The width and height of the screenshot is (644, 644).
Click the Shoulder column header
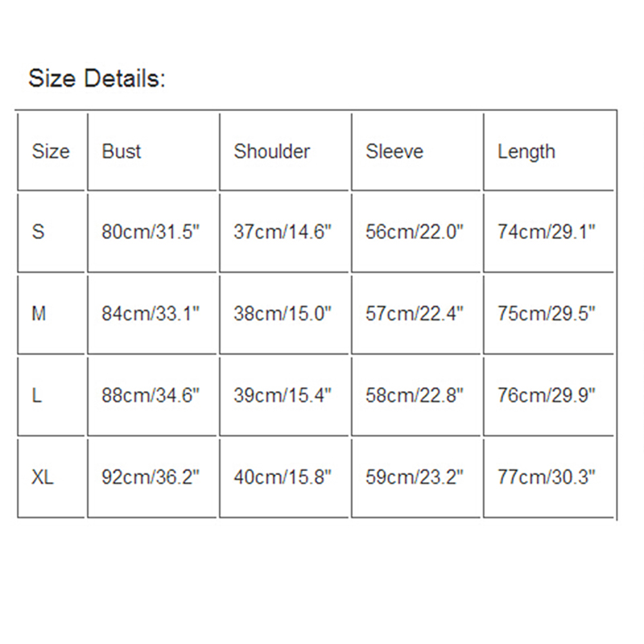pos(272,151)
